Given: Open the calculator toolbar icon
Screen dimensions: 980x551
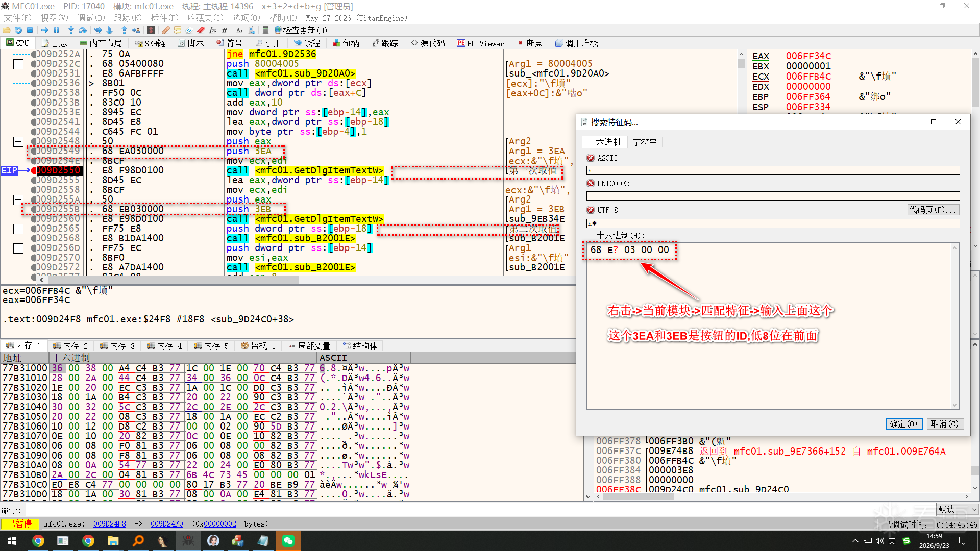Looking at the screenshot, I should tap(265, 30).
